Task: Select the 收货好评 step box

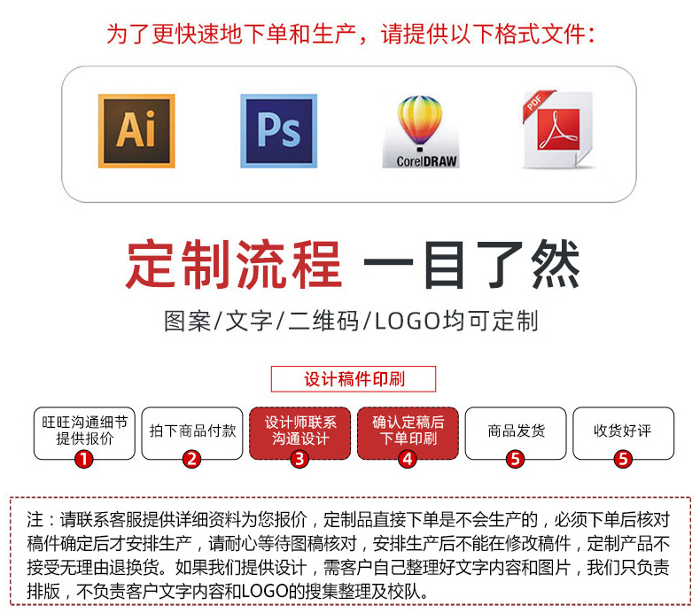Action: [x=624, y=433]
